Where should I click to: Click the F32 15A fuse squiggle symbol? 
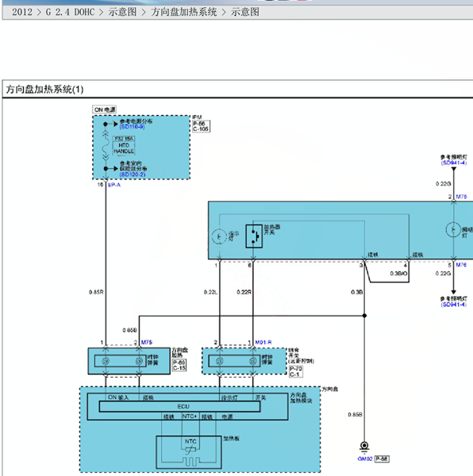pyautogui.click(x=106, y=147)
